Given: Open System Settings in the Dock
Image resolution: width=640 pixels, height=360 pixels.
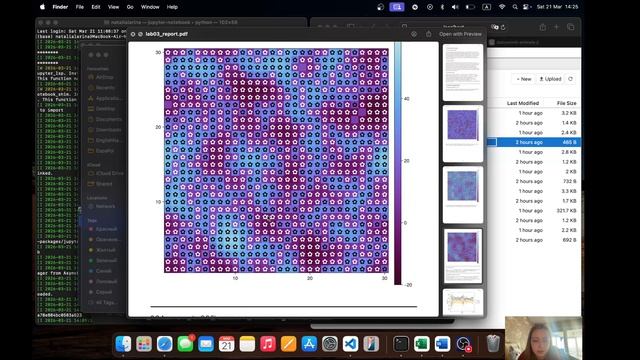Looking at the screenshot, I should (x=330, y=344).
